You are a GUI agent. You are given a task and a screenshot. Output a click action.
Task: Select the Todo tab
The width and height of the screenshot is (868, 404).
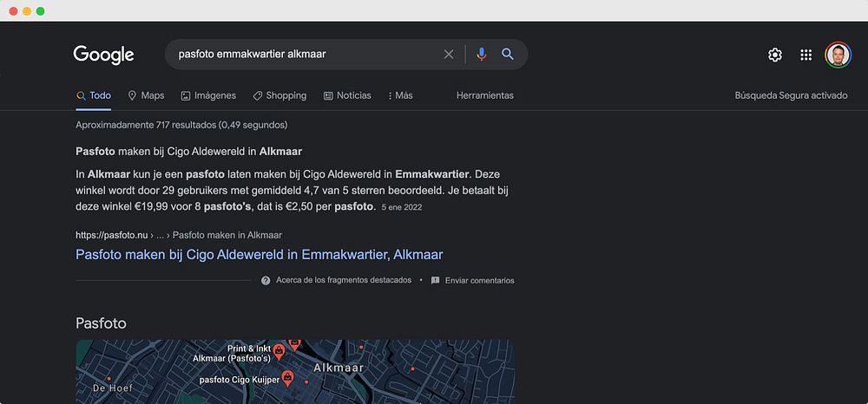pos(94,95)
